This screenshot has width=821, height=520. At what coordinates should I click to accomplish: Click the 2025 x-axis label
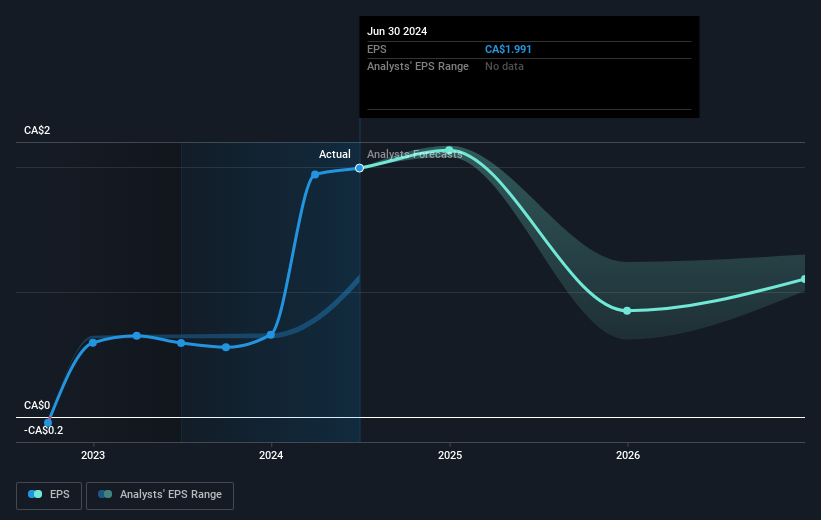tap(450, 455)
